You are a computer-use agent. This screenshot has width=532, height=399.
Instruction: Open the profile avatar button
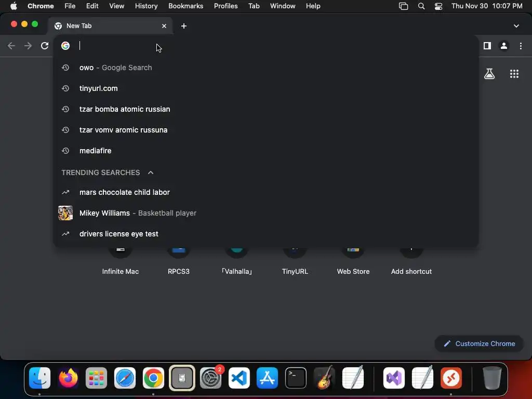tap(504, 46)
